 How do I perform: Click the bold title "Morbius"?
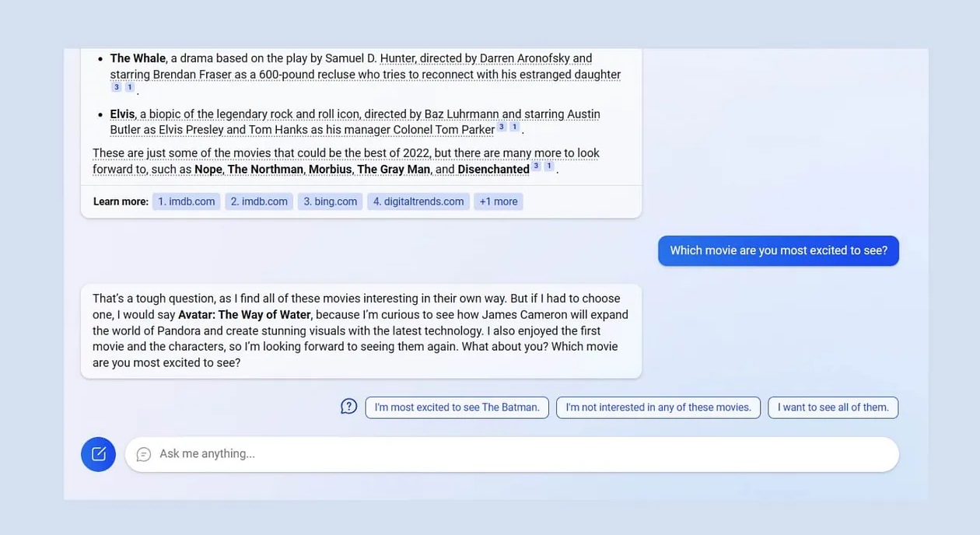click(331, 170)
